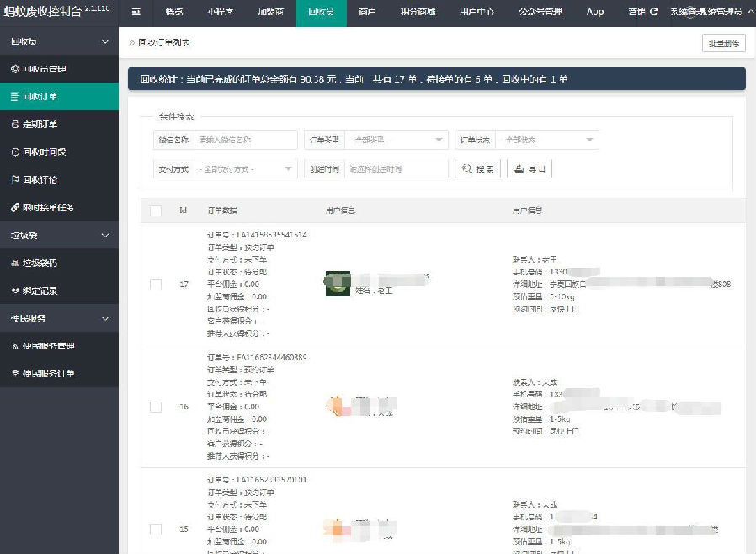Click the 订单数据 column header
756x554 pixels.
(x=222, y=210)
